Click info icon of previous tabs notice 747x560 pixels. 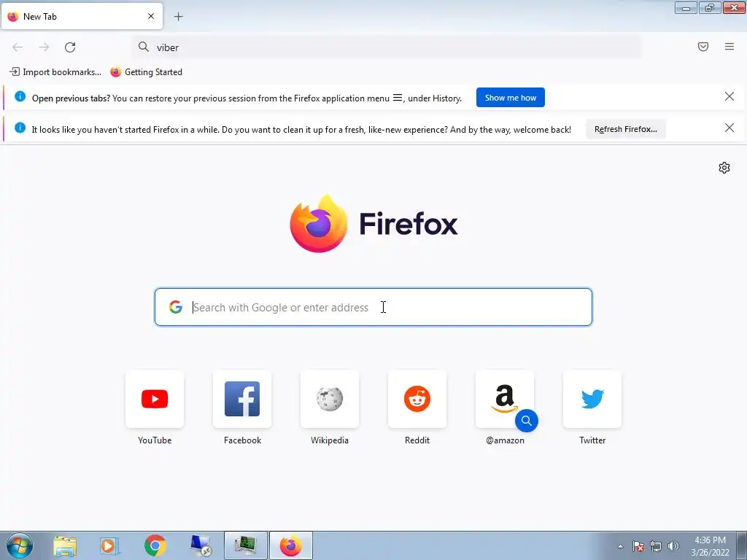[x=20, y=96]
